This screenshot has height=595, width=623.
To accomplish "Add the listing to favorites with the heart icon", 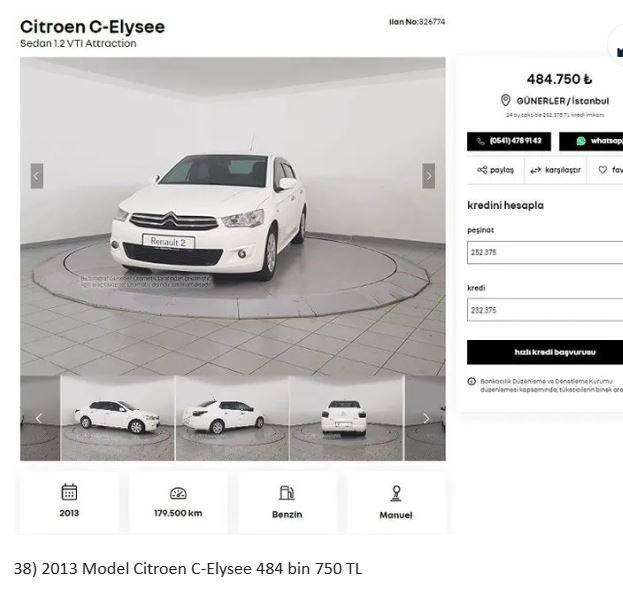I will [603, 170].
